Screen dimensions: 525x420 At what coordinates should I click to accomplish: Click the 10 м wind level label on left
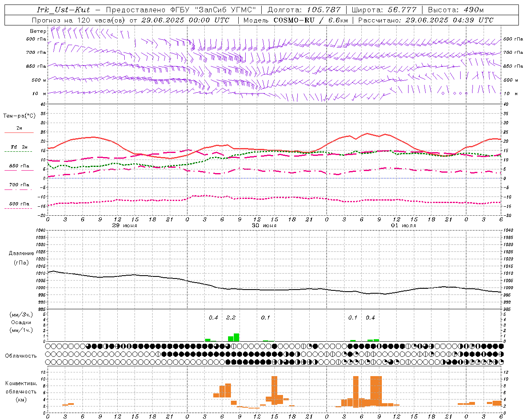[x=39, y=94]
